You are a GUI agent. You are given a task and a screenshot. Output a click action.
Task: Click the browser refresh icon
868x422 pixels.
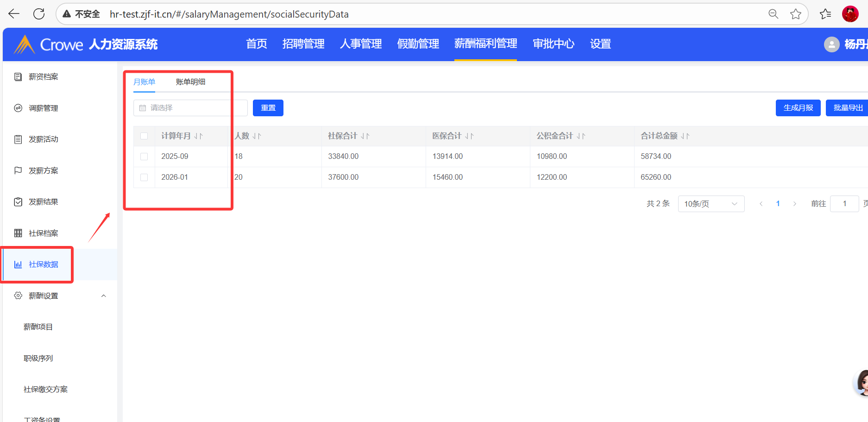coord(39,14)
